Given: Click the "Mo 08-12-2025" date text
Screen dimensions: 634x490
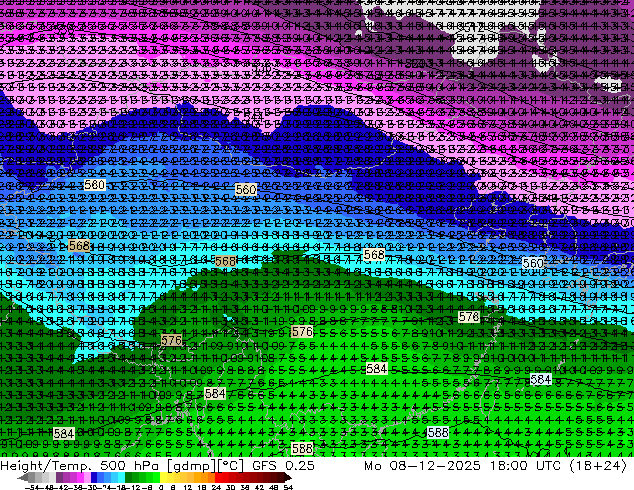Looking at the screenshot, I should coord(422,466).
